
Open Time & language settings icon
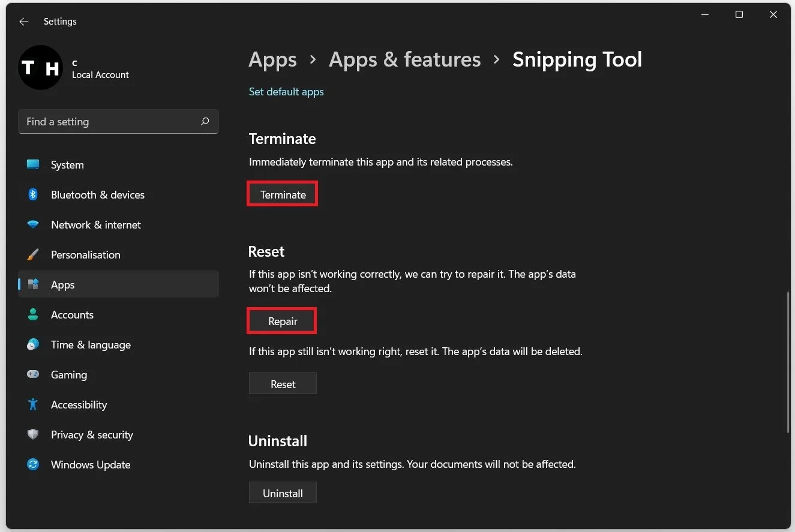32,344
